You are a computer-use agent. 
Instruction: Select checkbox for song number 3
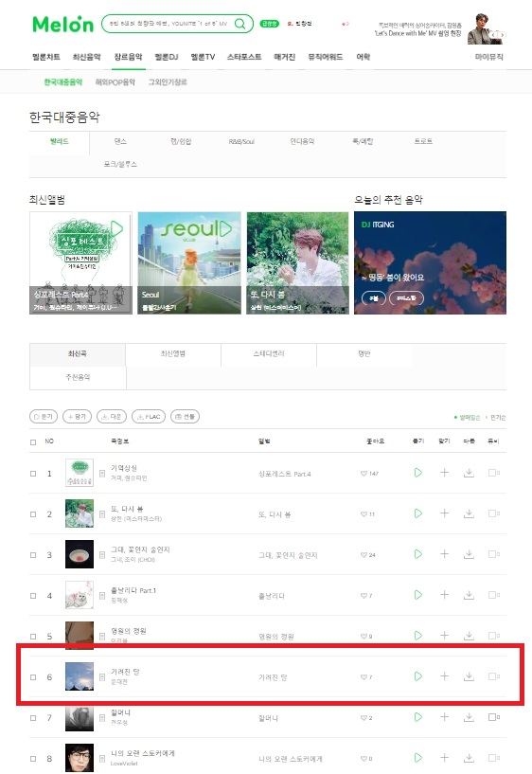[x=33, y=555]
